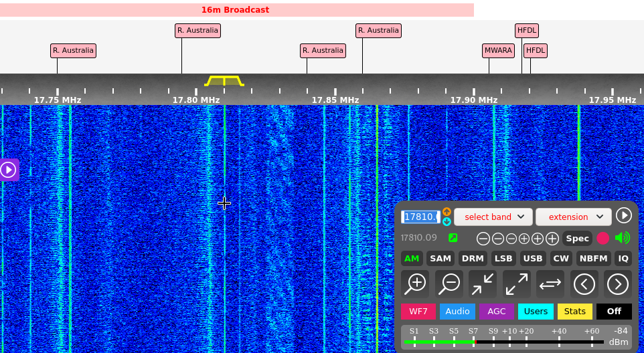Image resolution: width=644 pixels, height=353 pixels.
Task: Click the green frequency link arrow icon
Action: point(453,238)
